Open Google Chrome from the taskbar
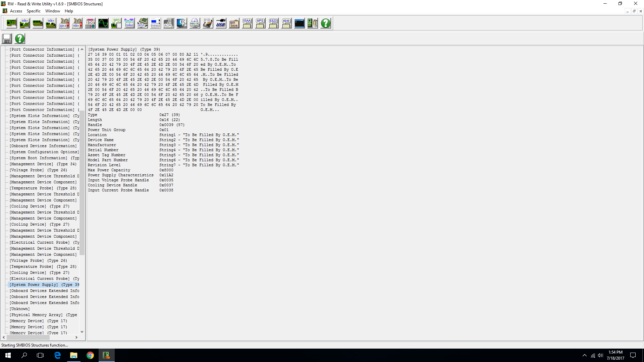The height and width of the screenshot is (362, 644). pos(90,355)
